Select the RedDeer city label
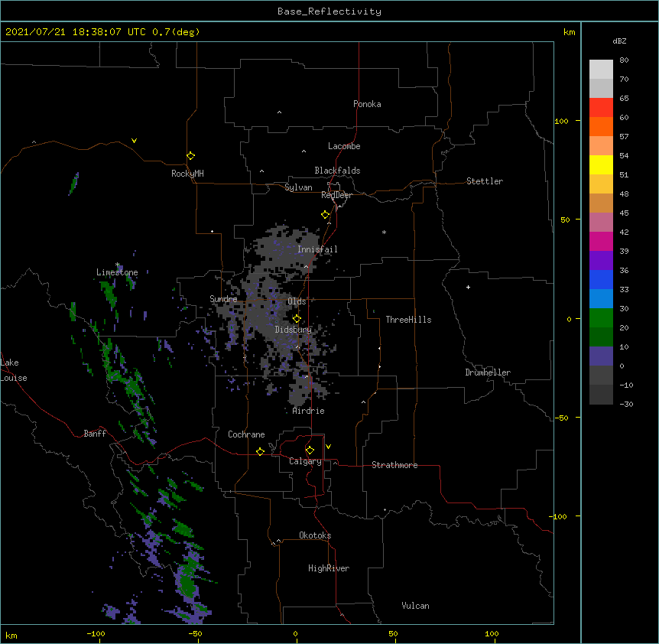The height and width of the screenshot is (644, 659). pyautogui.click(x=336, y=195)
